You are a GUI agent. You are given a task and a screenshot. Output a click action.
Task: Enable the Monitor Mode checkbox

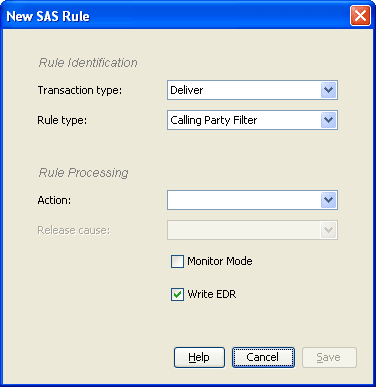(177, 261)
